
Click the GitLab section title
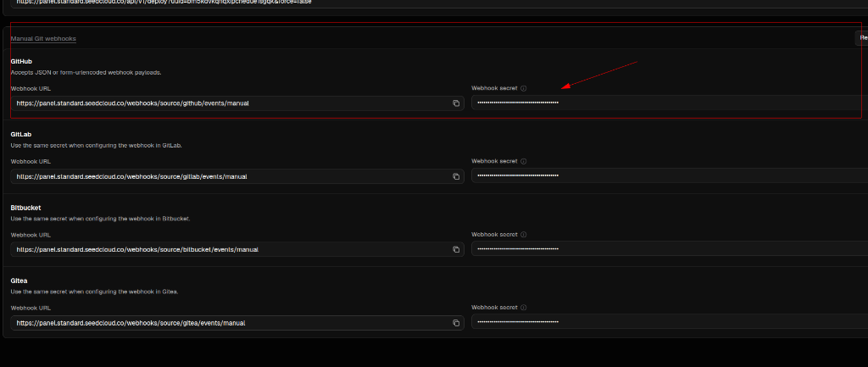tap(21, 135)
